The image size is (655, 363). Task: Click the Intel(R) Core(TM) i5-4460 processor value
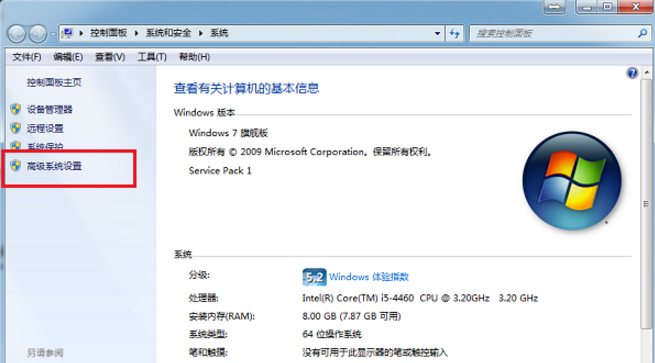click(x=420, y=298)
